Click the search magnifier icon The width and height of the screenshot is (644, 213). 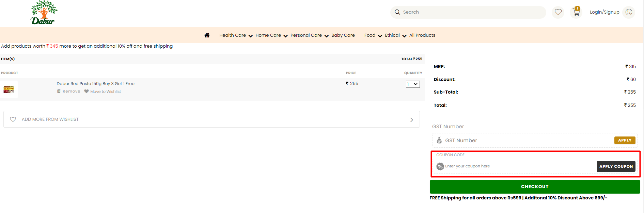(x=397, y=12)
